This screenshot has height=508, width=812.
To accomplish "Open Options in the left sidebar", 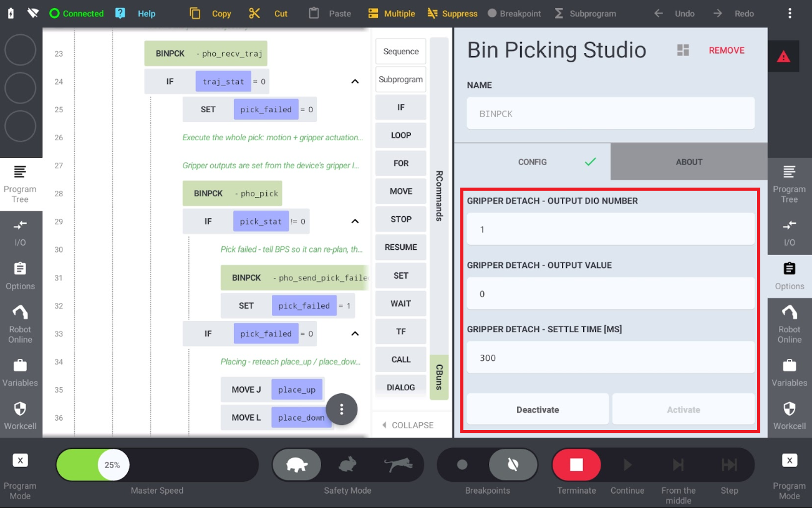I will 21,276.
